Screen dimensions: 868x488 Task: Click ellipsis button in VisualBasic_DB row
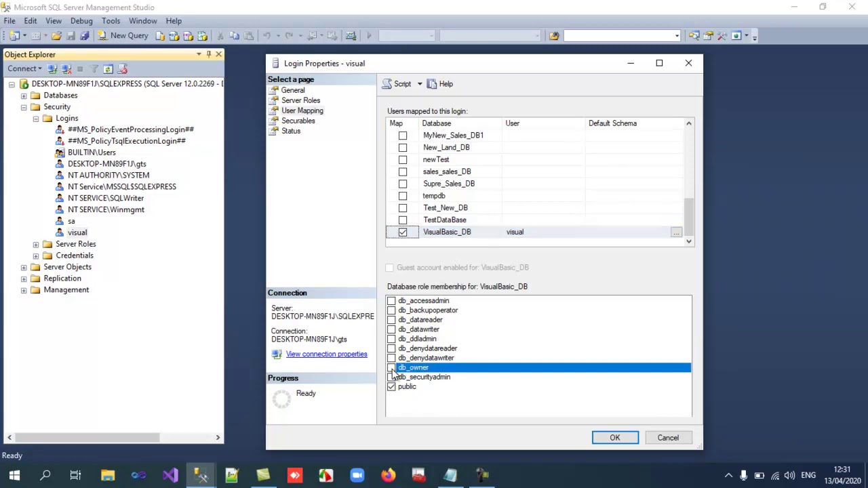click(676, 232)
